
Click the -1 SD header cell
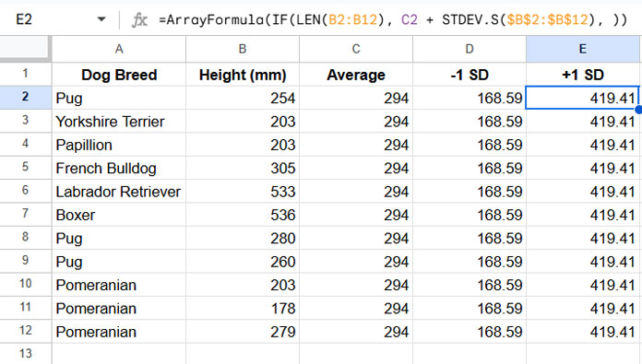[x=470, y=75]
